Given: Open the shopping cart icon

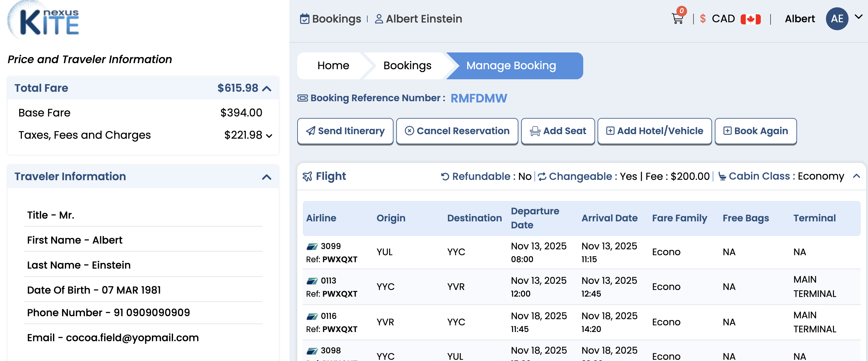Looking at the screenshot, I should (x=677, y=19).
